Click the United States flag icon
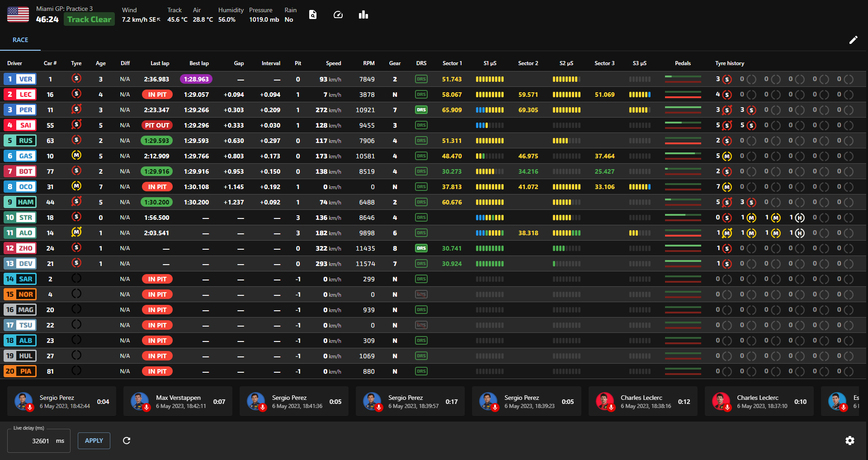 [x=18, y=14]
